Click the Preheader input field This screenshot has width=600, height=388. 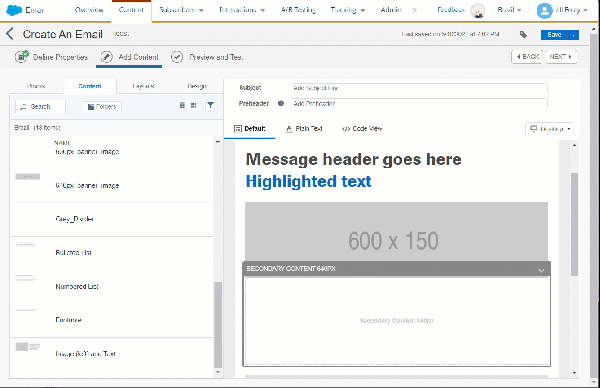click(419, 103)
